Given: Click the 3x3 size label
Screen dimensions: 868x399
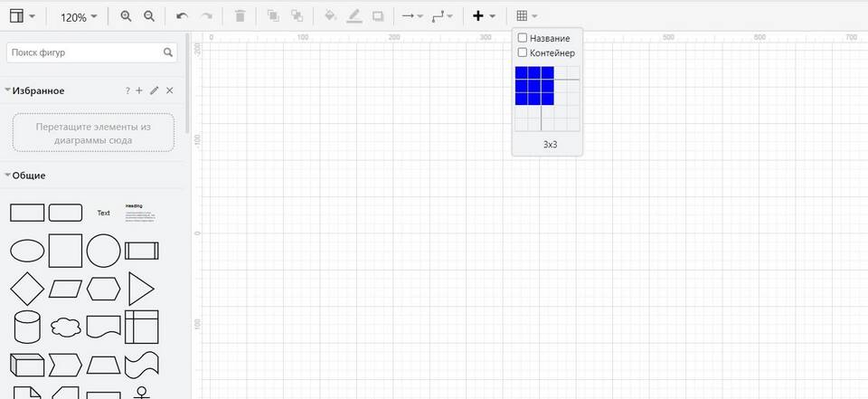Looking at the screenshot, I should coord(550,144).
